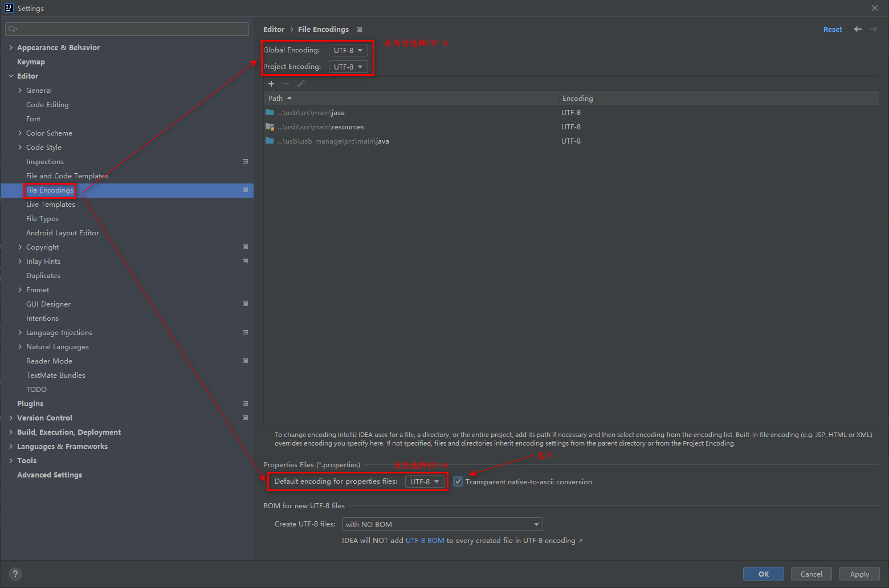889x588 pixels.
Task: Click the search magnifier icon in settings
Action: coord(13,29)
